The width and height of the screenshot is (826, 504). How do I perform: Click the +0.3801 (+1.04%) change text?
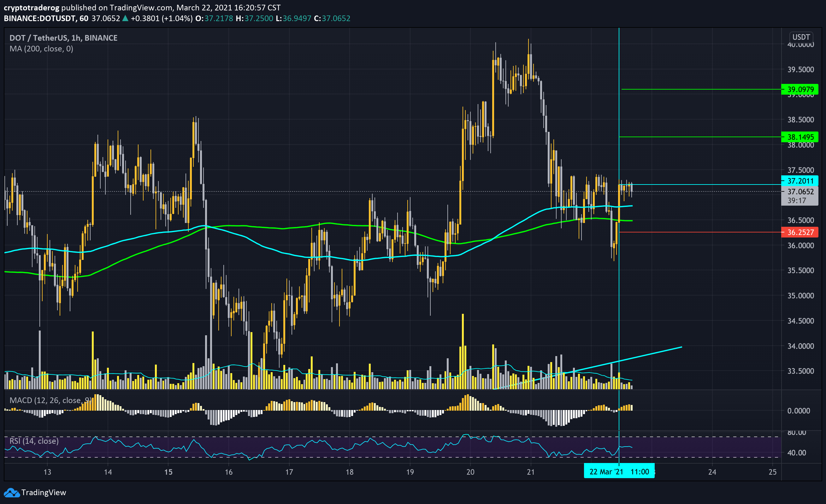(x=162, y=18)
